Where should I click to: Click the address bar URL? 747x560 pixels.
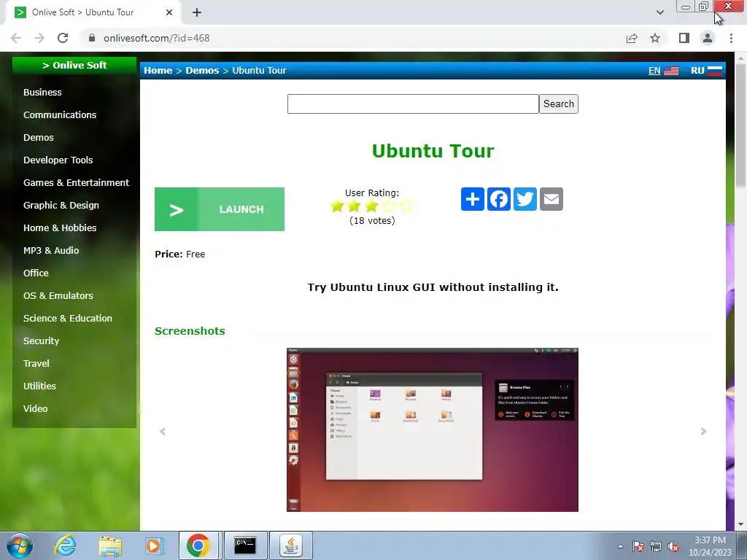pos(157,38)
